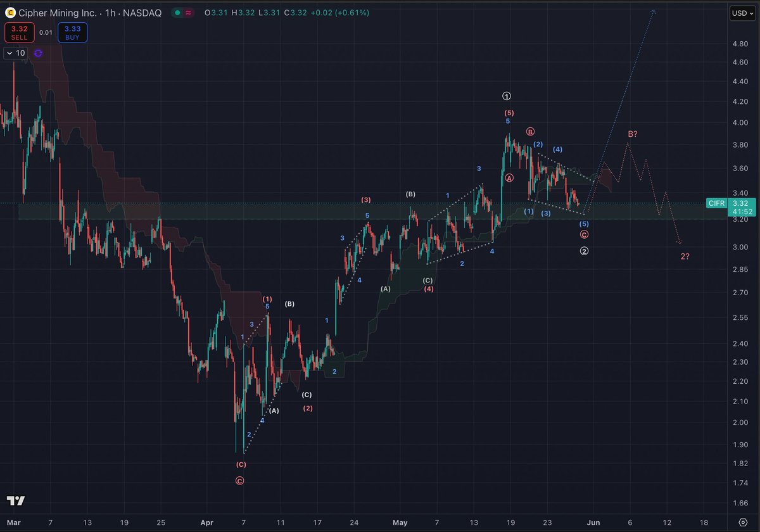This screenshot has height=532, width=760.
Task: Click the open value O3.31
Action: pyautogui.click(x=215, y=13)
